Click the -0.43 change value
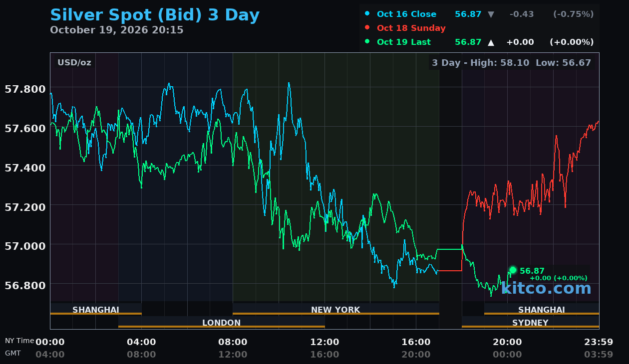 (x=522, y=14)
